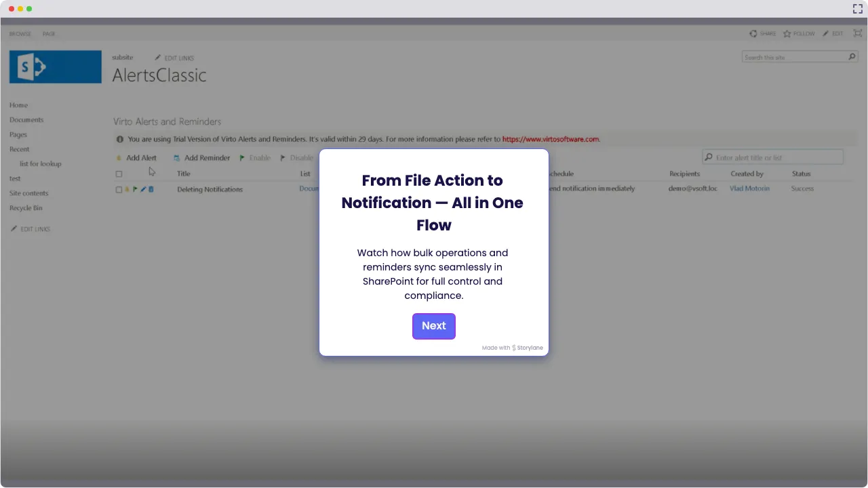
Task: Click the Follow star icon
Action: click(x=787, y=34)
